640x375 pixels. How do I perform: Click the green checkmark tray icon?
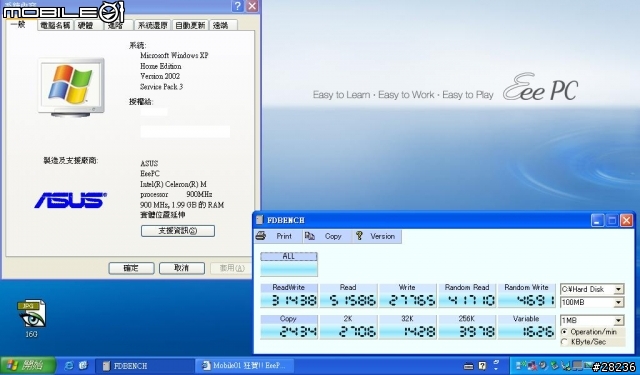coord(554,365)
